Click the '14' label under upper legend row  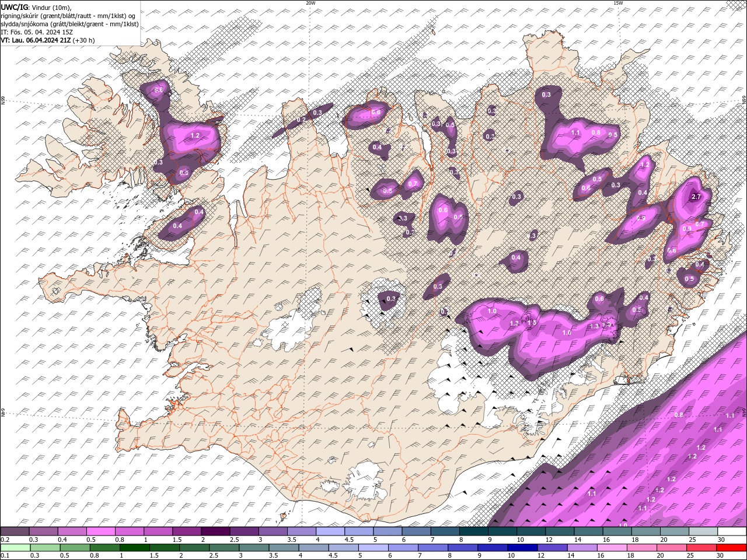[x=578, y=540]
